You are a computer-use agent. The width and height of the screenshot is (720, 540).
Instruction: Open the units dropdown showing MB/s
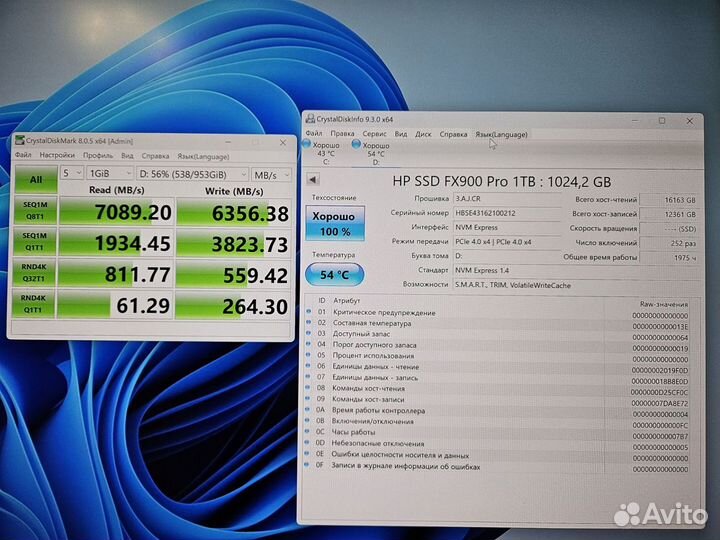[x=271, y=175]
